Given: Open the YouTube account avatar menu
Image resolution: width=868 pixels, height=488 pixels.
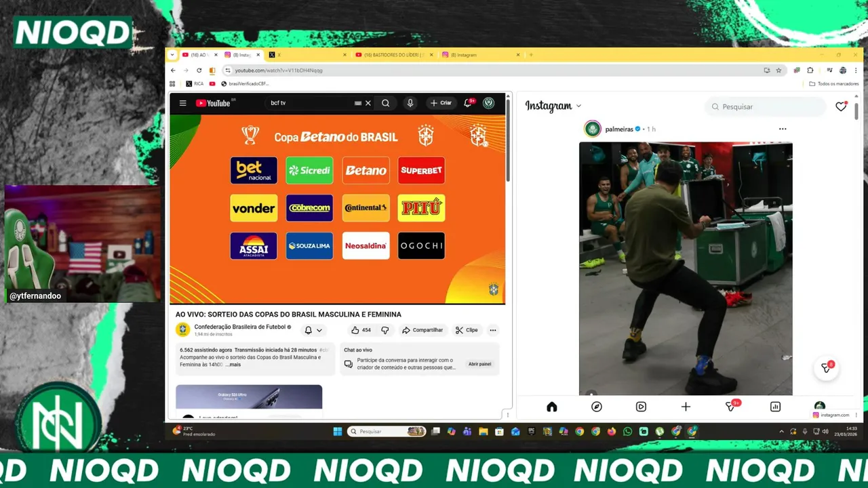Looking at the screenshot, I should [488, 103].
